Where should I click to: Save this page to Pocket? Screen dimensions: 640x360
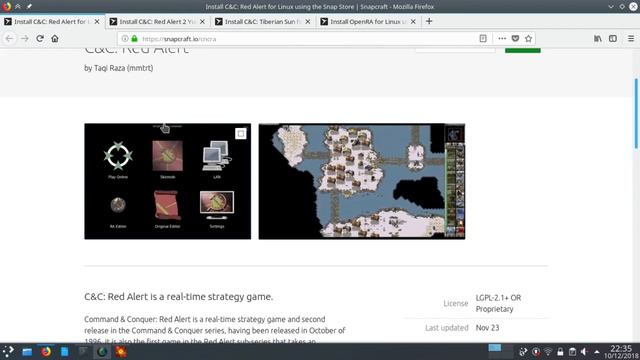[515, 38]
